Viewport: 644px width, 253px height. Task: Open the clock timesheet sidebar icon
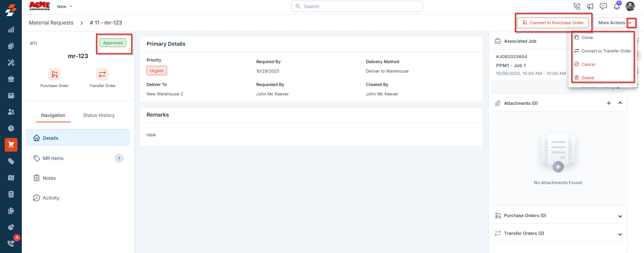(x=11, y=128)
